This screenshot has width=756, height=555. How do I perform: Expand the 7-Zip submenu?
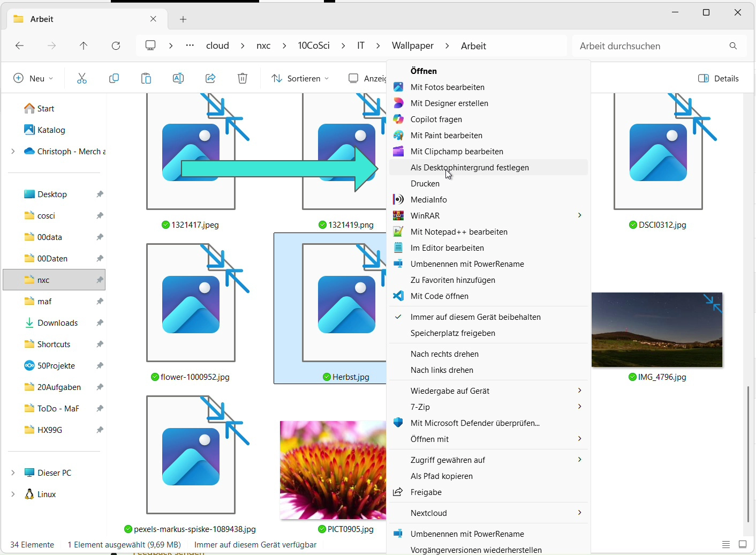(x=579, y=407)
